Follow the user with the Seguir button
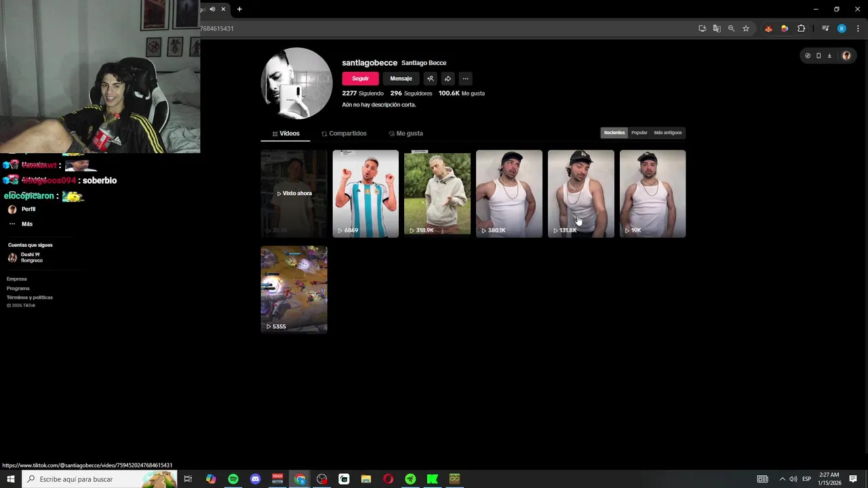The height and width of the screenshot is (488, 868). click(x=360, y=79)
